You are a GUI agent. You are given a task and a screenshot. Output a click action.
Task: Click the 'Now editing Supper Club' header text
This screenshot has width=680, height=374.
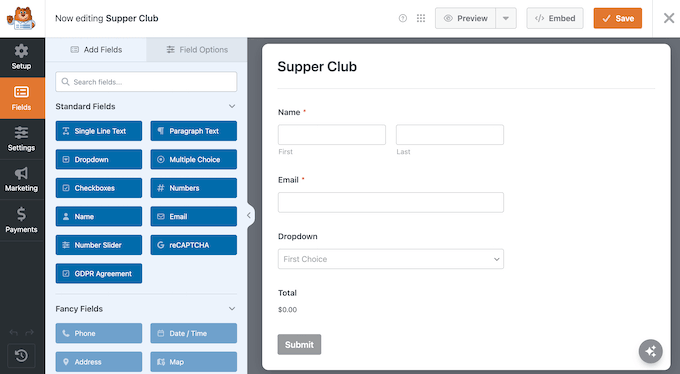tap(107, 18)
